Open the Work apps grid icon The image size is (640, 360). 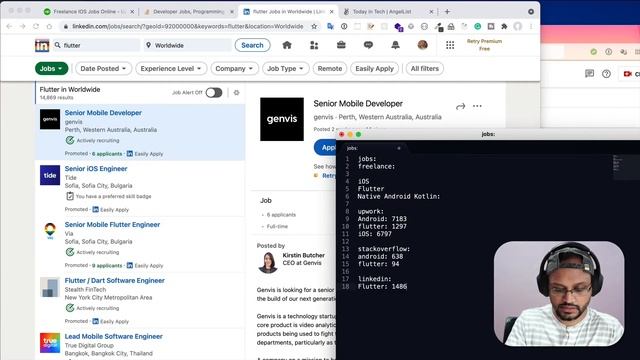(x=450, y=45)
